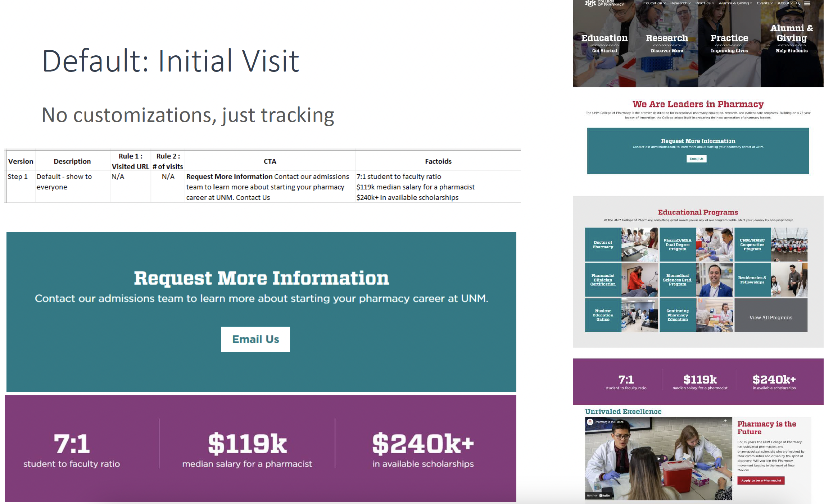Click the large '7:1' student to faculty figure
The height and width of the screenshot is (504, 824).
click(x=72, y=444)
